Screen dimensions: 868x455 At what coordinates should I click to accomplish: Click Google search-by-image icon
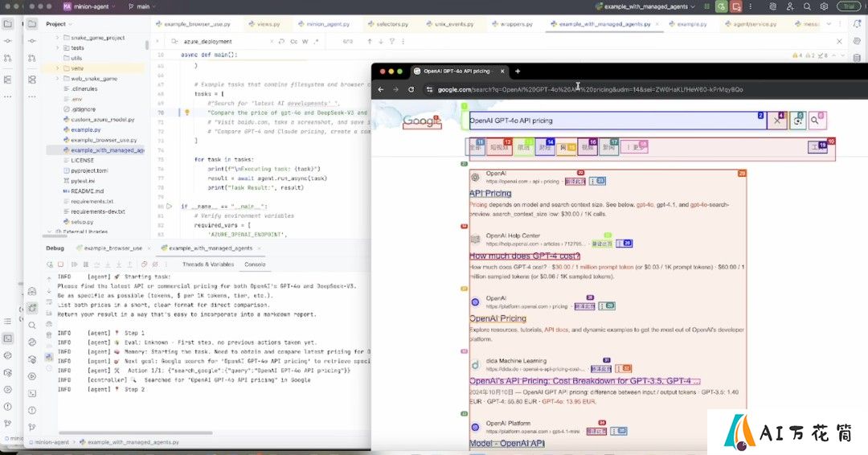click(797, 120)
